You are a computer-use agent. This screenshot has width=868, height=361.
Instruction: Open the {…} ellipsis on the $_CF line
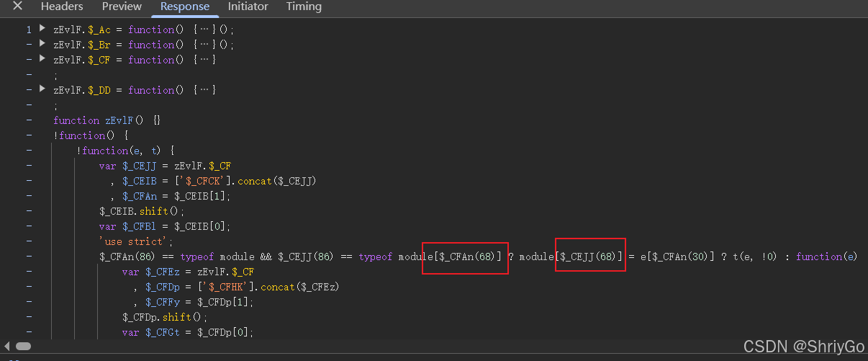coord(204,60)
